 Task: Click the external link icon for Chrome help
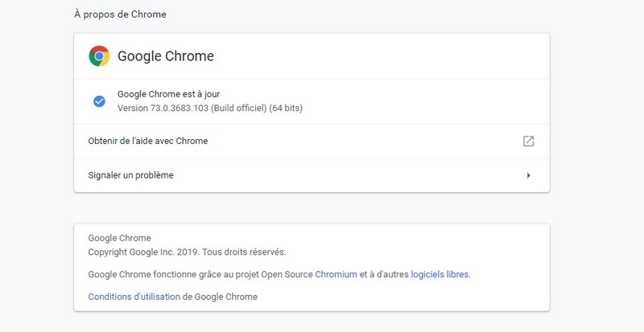point(528,141)
